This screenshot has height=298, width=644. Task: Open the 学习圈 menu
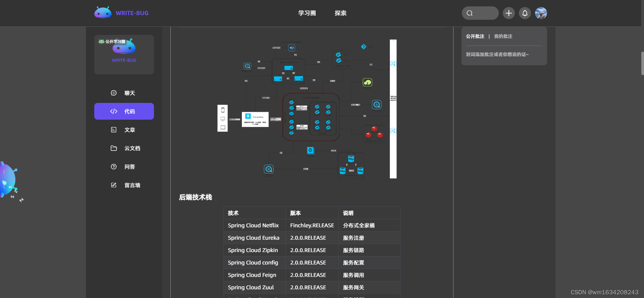point(307,13)
